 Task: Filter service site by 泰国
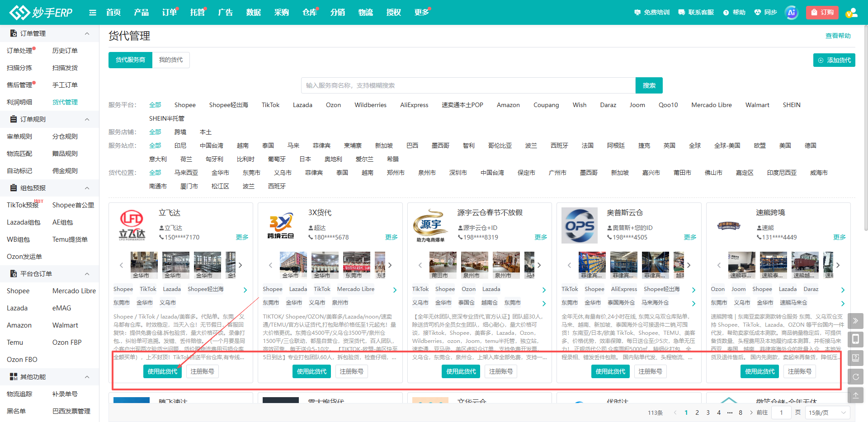268,145
